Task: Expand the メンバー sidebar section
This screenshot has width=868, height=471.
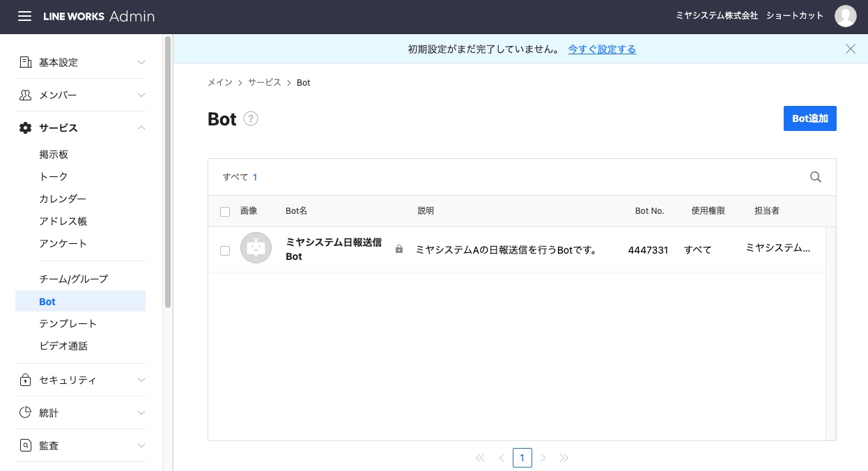Action: (x=81, y=95)
